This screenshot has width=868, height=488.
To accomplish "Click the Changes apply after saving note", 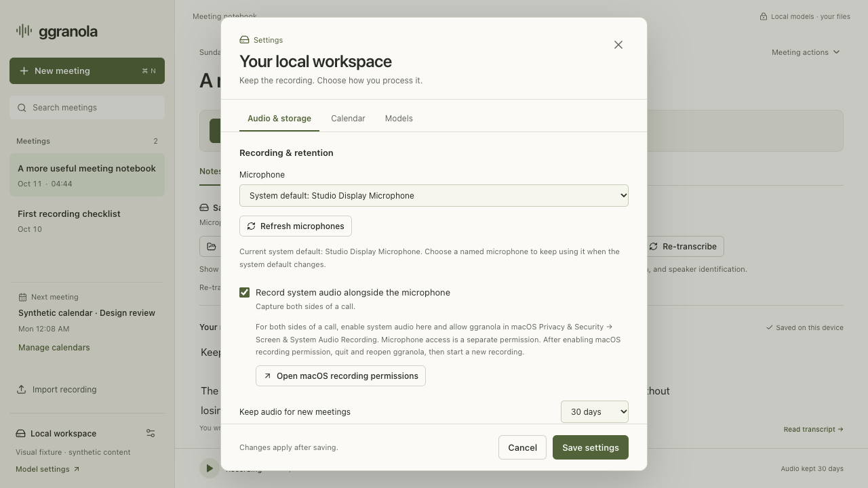I will pyautogui.click(x=289, y=447).
